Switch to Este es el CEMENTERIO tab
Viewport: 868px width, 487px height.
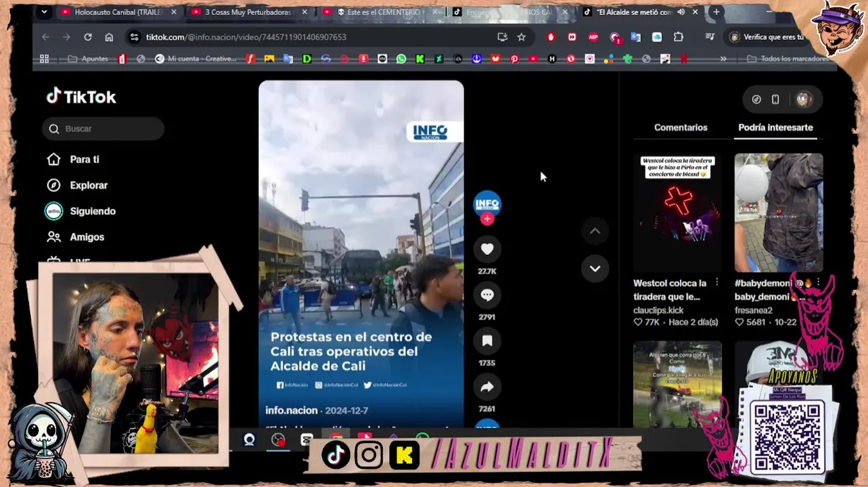[379, 12]
